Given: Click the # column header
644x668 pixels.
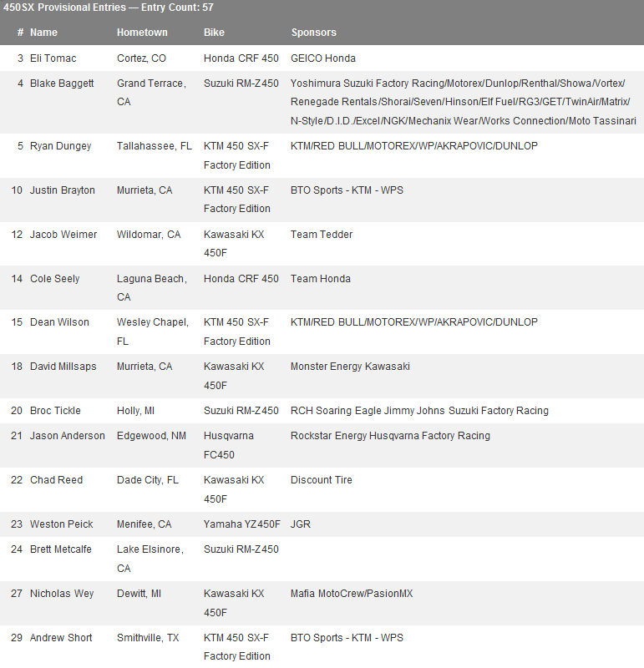Looking at the screenshot, I should coord(20,33).
